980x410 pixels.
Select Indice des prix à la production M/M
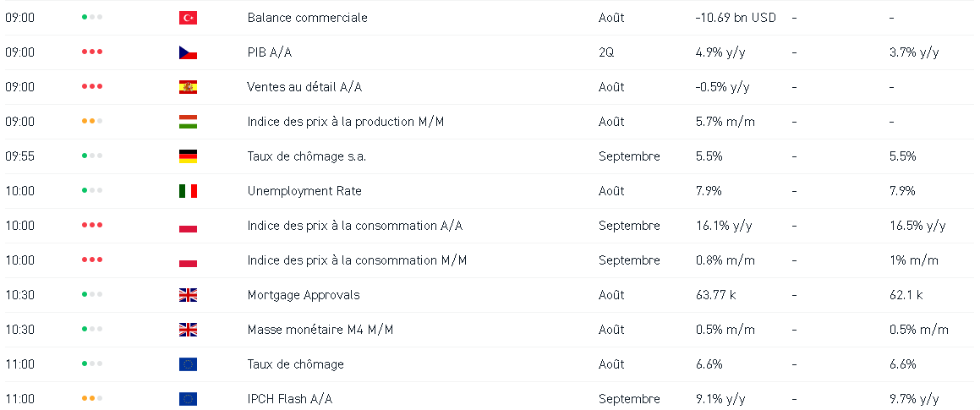tap(345, 122)
